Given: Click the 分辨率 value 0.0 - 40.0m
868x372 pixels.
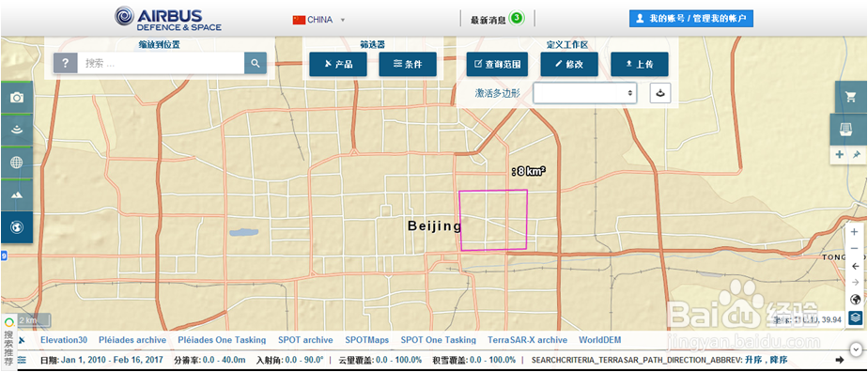Looking at the screenshot, I should [224, 360].
